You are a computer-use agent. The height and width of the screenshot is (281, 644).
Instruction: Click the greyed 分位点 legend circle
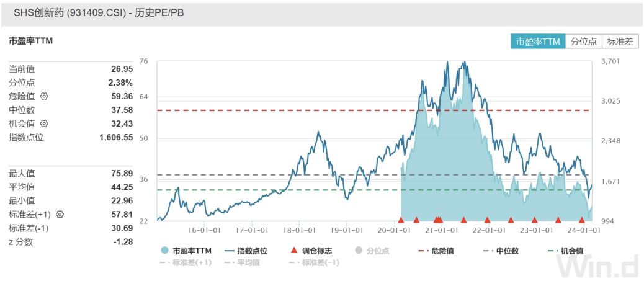point(358,251)
